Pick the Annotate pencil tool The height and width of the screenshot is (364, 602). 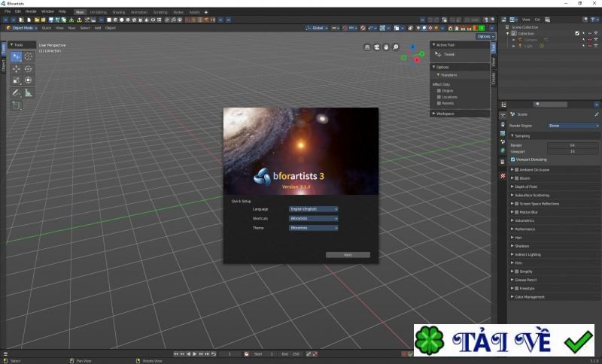(17, 93)
